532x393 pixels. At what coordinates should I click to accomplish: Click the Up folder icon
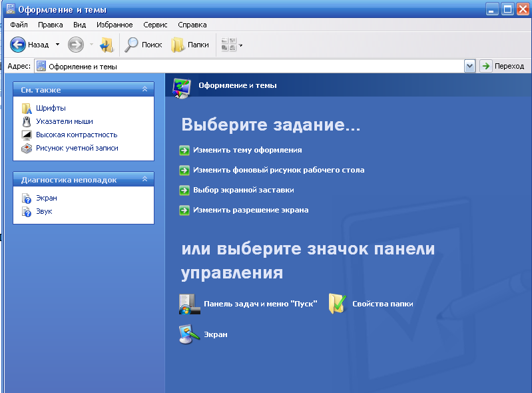[107, 45]
